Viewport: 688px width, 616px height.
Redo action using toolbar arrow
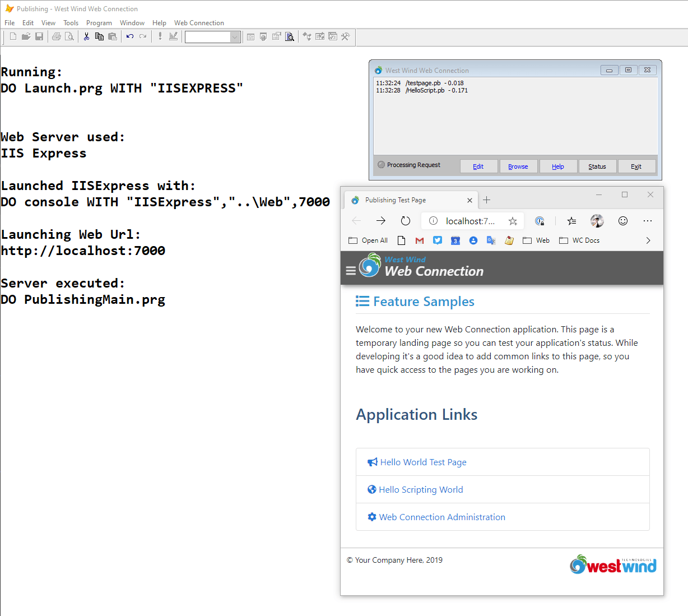coord(143,36)
